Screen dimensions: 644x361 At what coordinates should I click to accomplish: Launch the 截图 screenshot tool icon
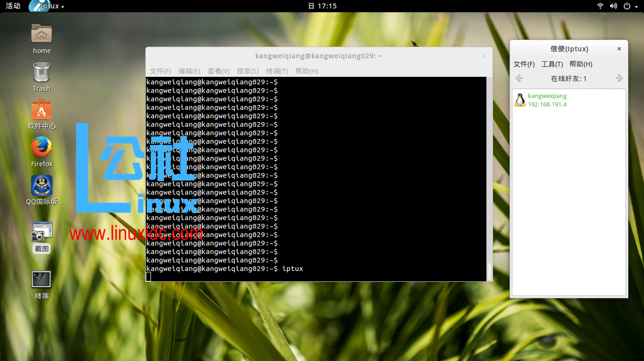click(x=42, y=231)
